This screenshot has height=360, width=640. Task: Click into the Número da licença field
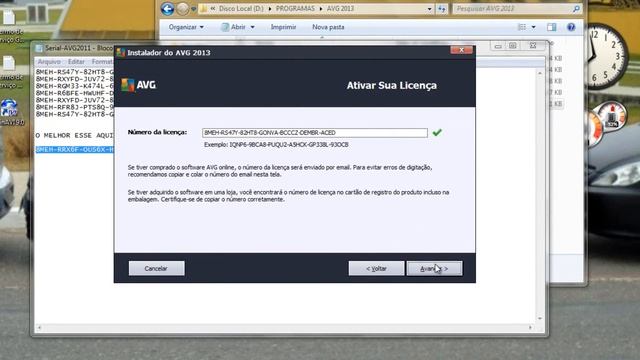click(x=315, y=133)
